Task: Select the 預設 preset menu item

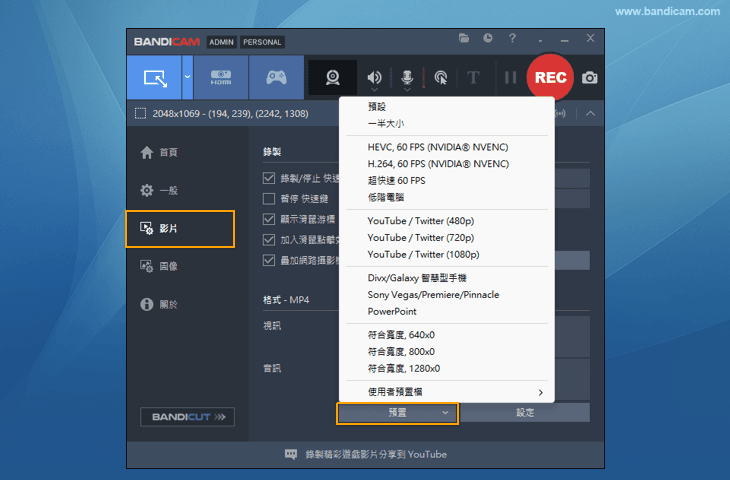Action: pos(446,107)
